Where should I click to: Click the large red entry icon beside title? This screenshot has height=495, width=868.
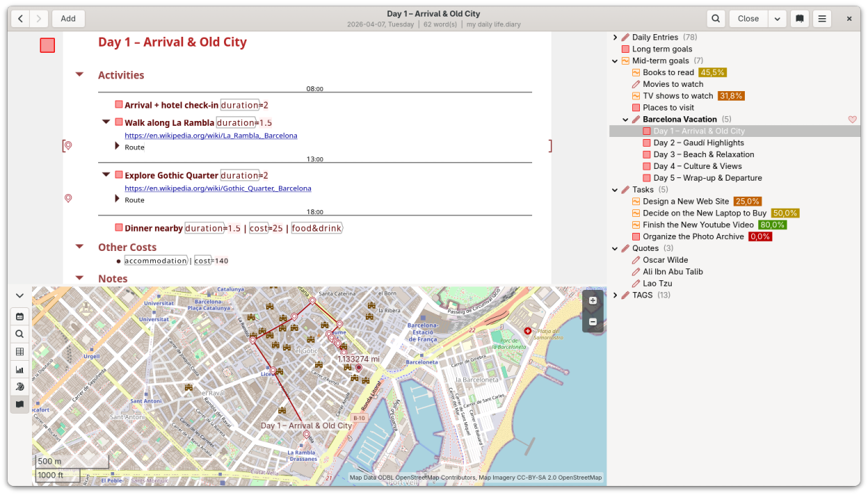click(x=47, y=46)
